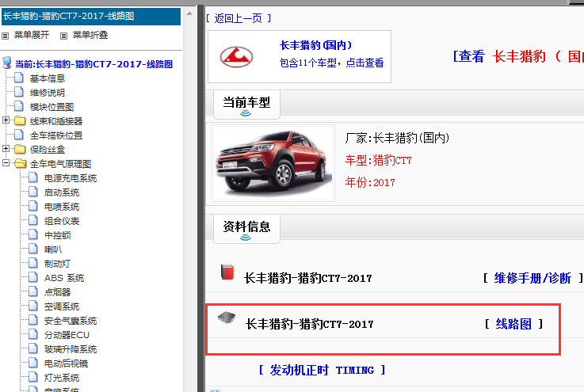The height and width of the screenshot is (392, 584).
Task: Click the open folder icon for 全车电气原理图
Action: point(20,163)
